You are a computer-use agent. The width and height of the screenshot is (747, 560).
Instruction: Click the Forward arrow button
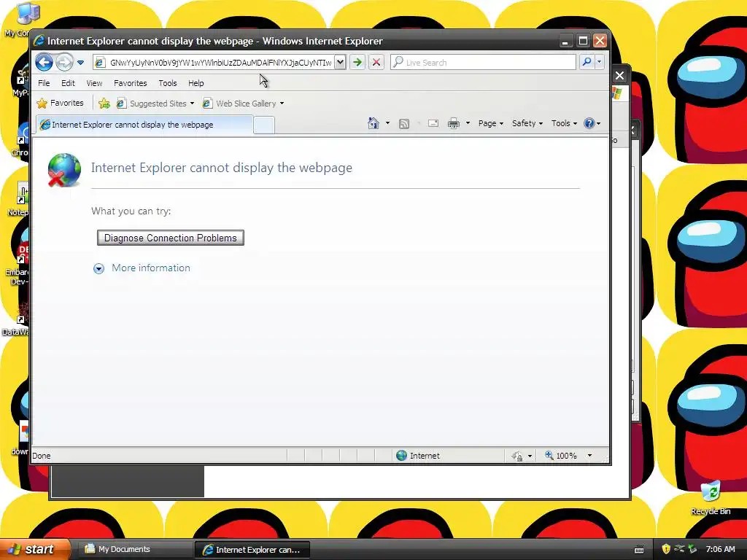click(x=64, y=62)
